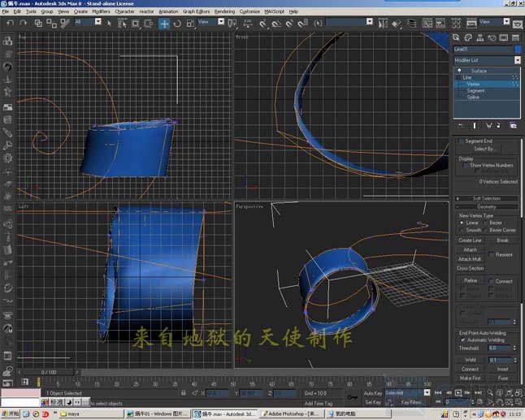The height and width of the screenshot is (420, 525).
Task: Choose the Select and Move tool
Action: pyautogui.click(x=164, y=24)
